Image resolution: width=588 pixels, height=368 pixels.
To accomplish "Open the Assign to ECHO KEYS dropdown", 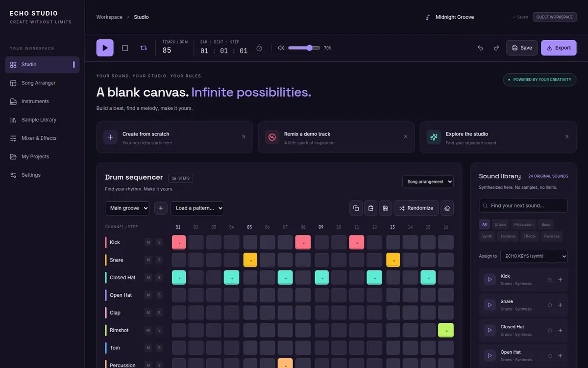I will [535, 256].
